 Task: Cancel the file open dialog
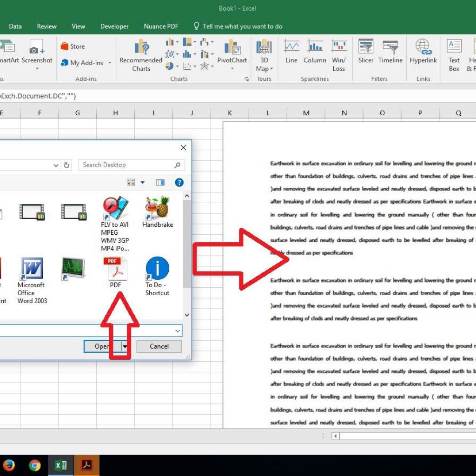click(x=159, y=346)
